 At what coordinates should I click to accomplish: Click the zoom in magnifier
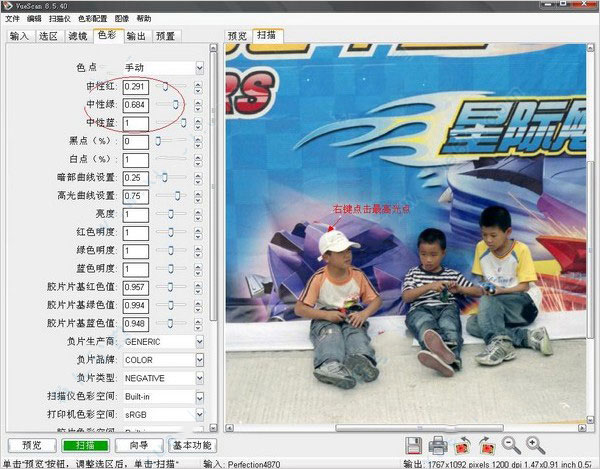[x=535, y=445]
